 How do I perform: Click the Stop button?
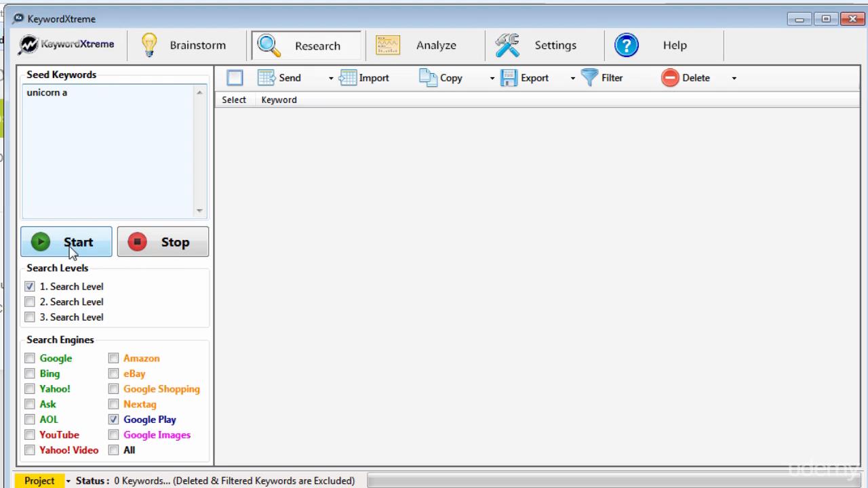click(163, 242)
